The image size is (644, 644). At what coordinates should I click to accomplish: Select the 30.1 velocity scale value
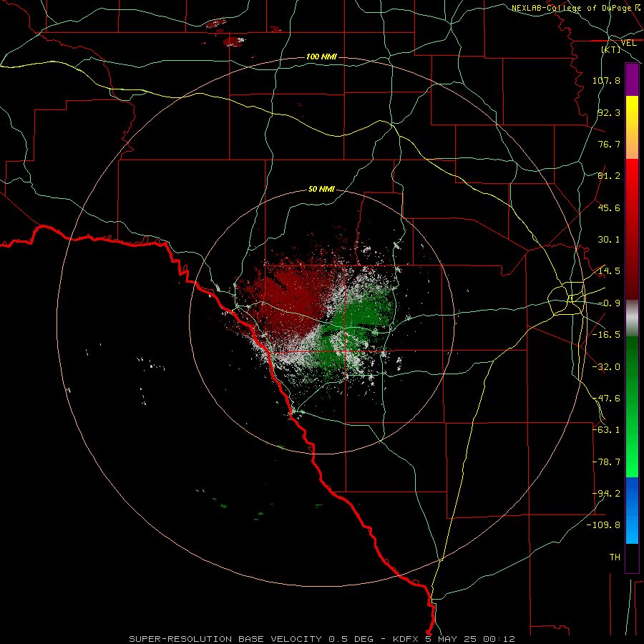point(609,240)
